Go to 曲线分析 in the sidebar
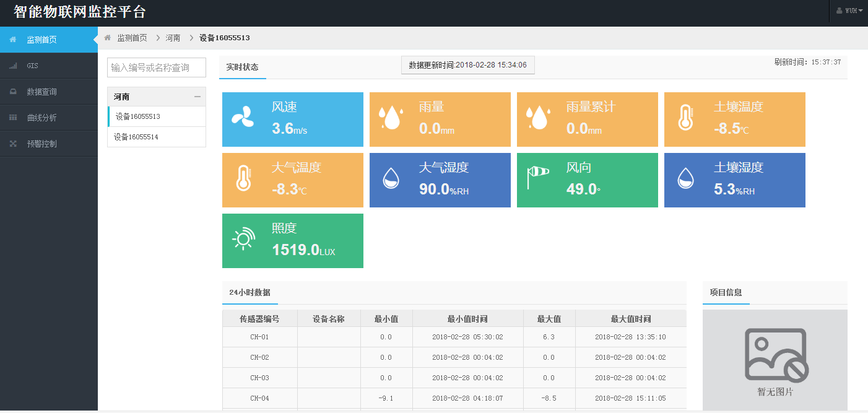868x413 pixels. (x=41, y=118)
